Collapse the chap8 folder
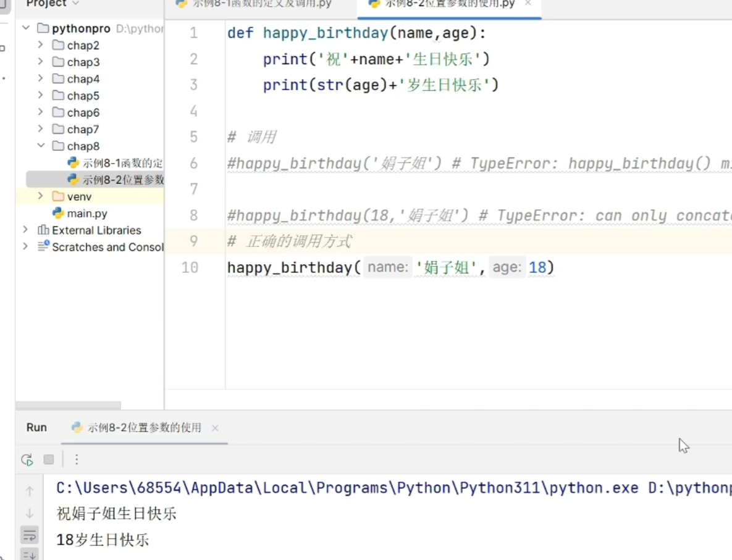 pyautogui.click(x=41, y=146)
